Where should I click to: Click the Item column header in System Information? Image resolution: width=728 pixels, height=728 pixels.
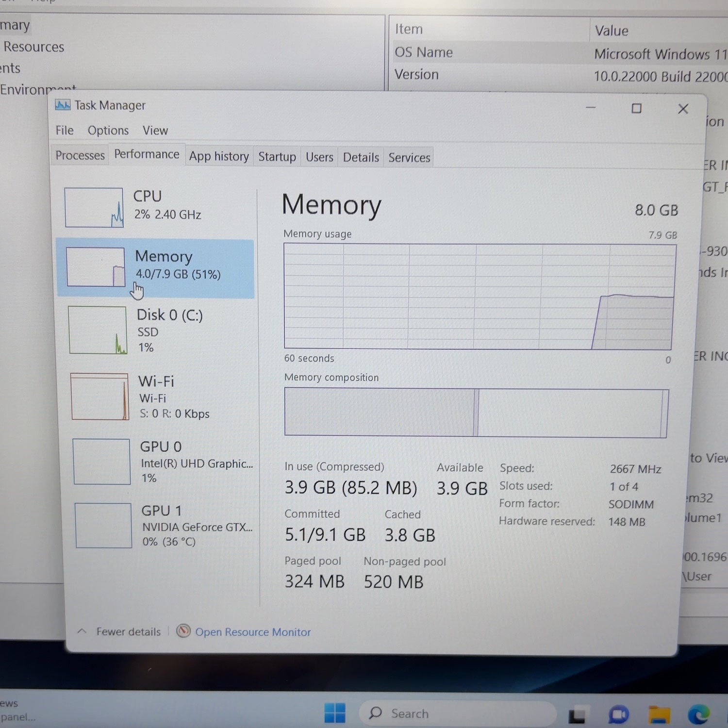click(489, 29)
